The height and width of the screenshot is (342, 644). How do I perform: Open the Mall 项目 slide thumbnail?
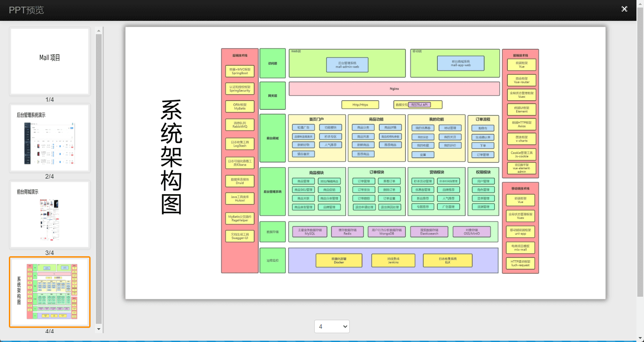50,61
